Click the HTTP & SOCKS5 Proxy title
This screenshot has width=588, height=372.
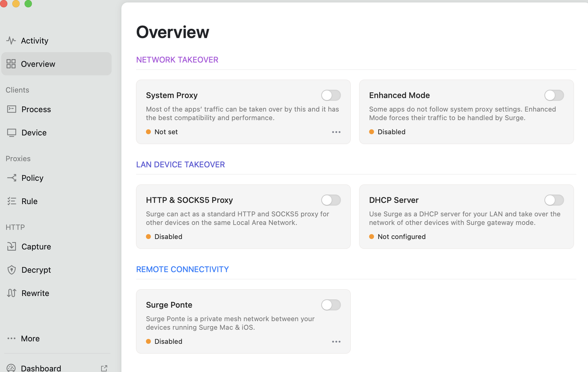point(189,200)
